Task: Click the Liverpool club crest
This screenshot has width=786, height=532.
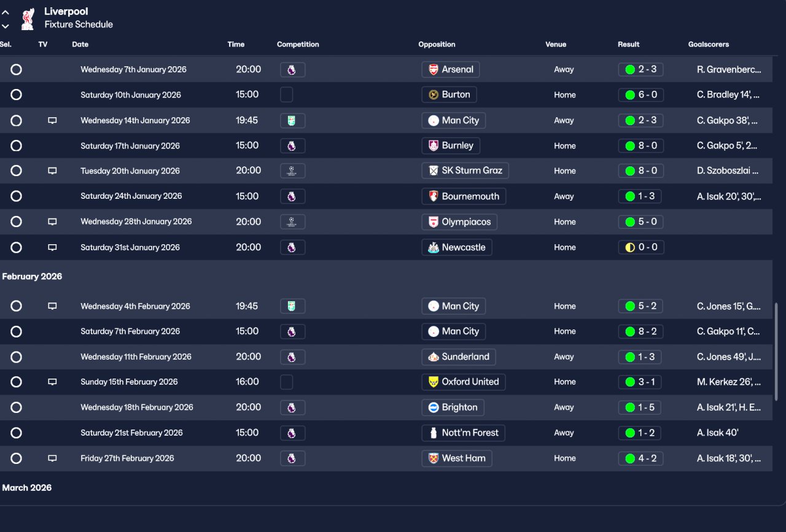Action: tap(28, 18)
